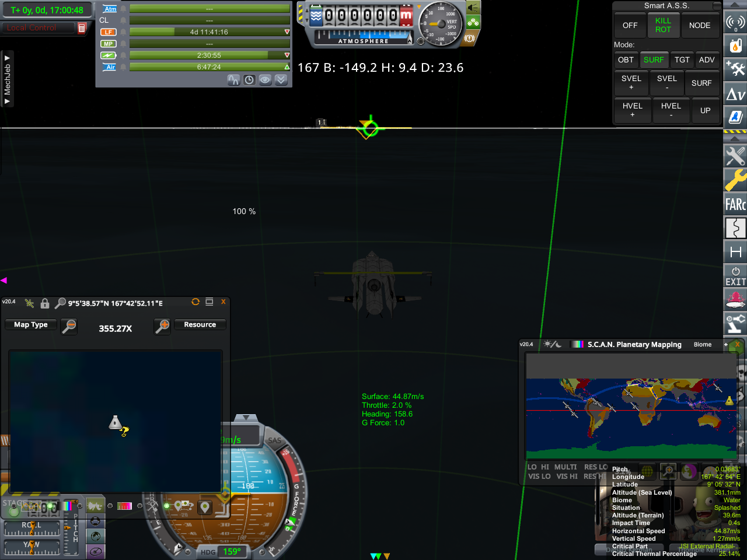Open the fuel canister flame toolbar icon
The image size is (747, 560).
coord(735,46)
